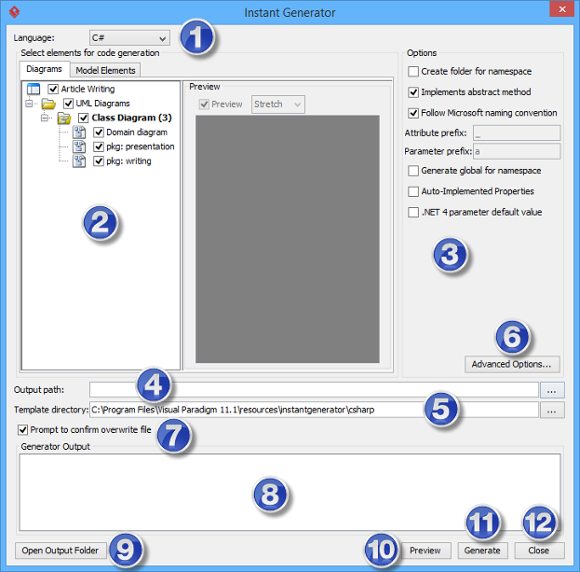Click the Generate button
Viewport: 580px width, 572px height.
click(x=482, y=550)
